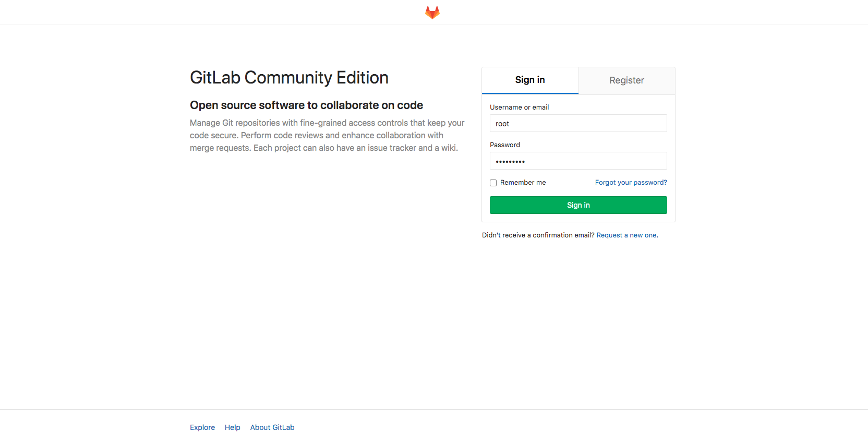Viewport: 868px width, 442px height.
Task: Click the 'GitLab Community Edition' heading
Action: [x=289, y=78]
